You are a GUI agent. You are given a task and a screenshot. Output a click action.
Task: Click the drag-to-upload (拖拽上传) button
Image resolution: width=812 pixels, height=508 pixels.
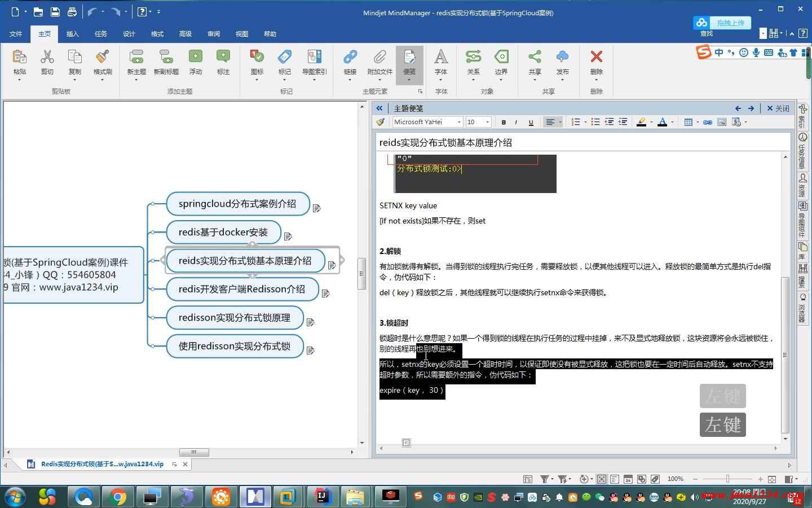pos(722,23)
